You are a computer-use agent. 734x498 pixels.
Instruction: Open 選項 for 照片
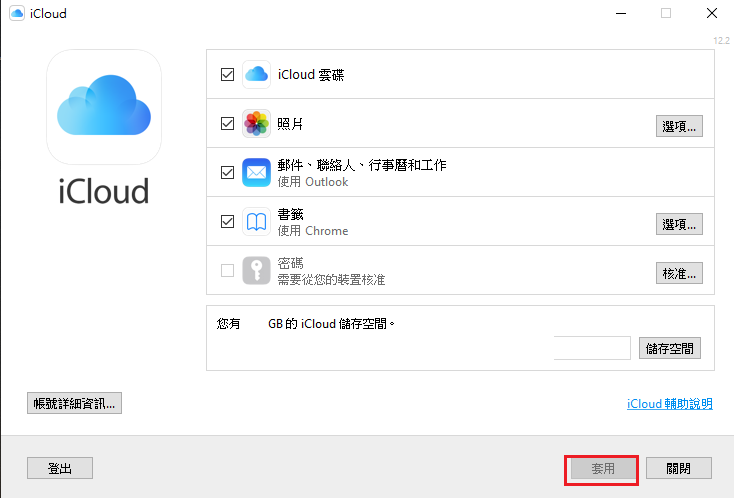point(679,126)
